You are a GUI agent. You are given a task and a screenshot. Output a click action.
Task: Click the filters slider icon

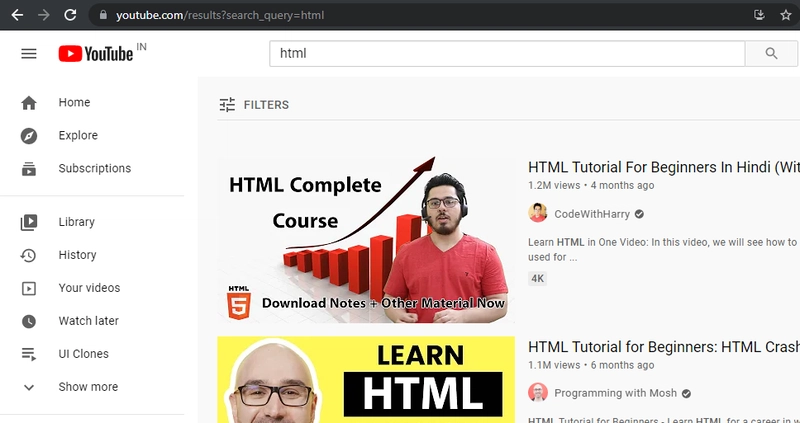click(227, 105)
